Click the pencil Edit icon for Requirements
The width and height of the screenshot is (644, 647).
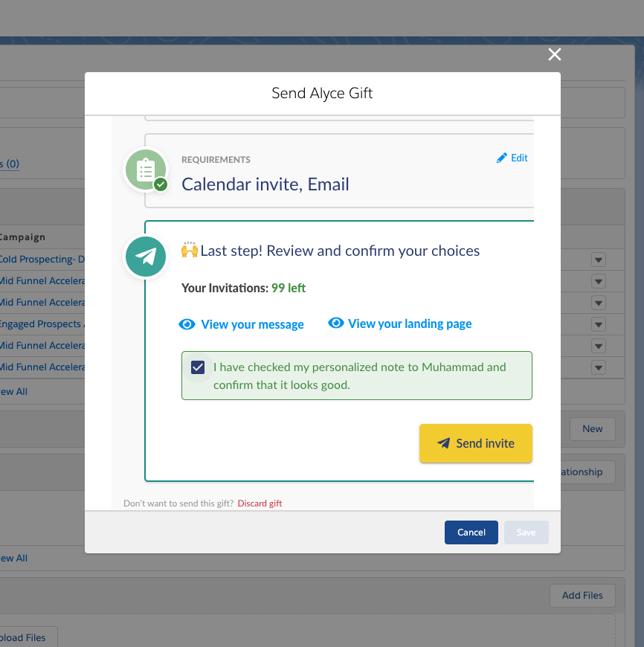tap(501, 158)
